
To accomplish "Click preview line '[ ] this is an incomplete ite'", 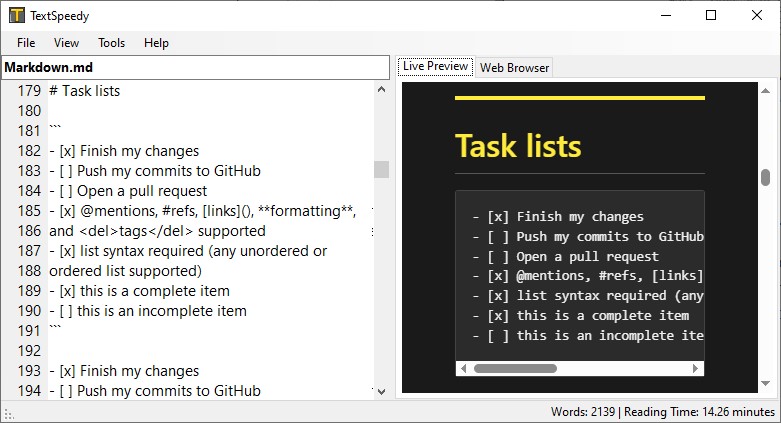I will tap(588, 335).
